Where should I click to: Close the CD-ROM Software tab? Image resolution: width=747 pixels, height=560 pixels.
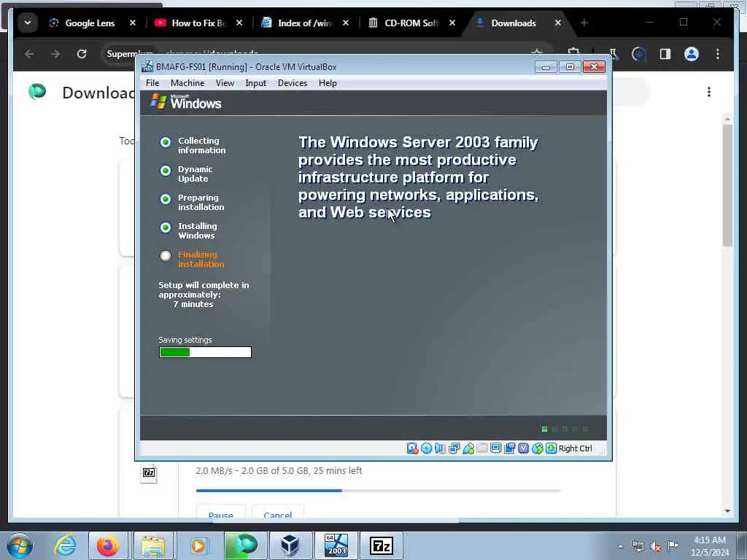[x=452, y=23]
